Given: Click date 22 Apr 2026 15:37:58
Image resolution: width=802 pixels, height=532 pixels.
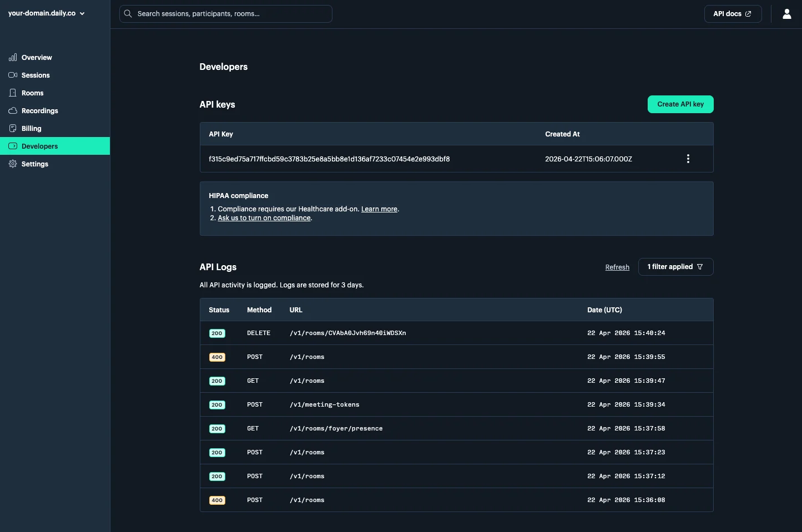Looking at the screenshot, I should pyautogui.click(x=626, y=428).
